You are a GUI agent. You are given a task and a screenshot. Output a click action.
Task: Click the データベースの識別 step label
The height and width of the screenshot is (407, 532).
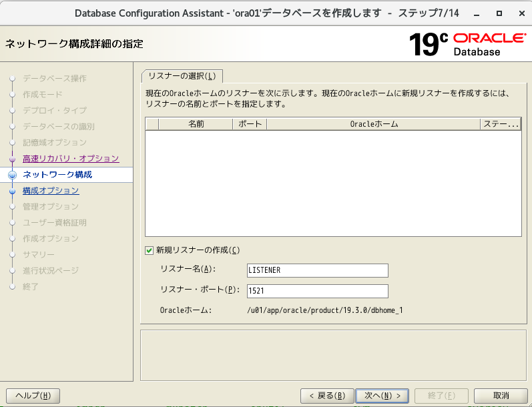tap(59, 127)
